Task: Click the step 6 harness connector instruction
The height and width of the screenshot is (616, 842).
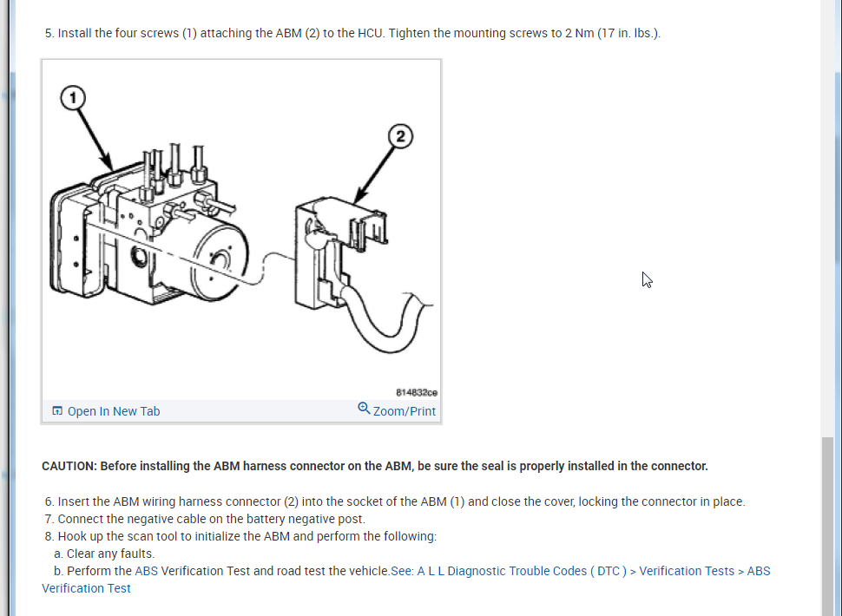Action: (395, 501)
